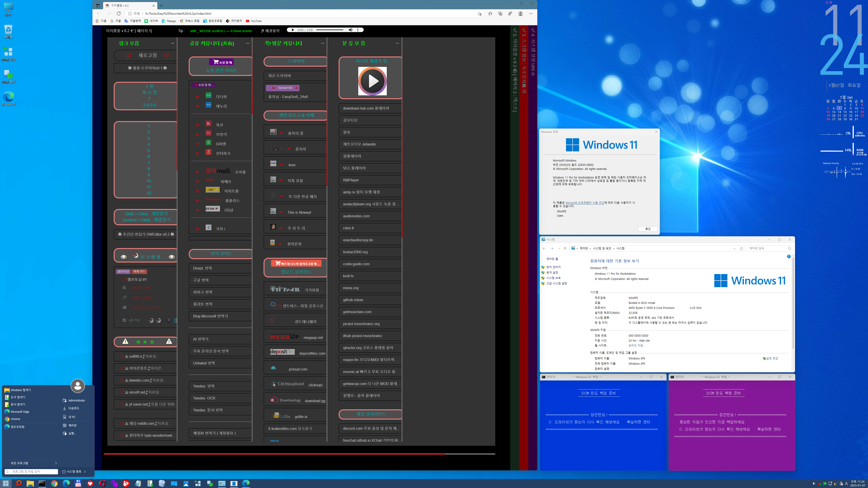Refresh the 시스템 window address bar
The width and height of the screenshot is (868, 488).
pos(741,249)
